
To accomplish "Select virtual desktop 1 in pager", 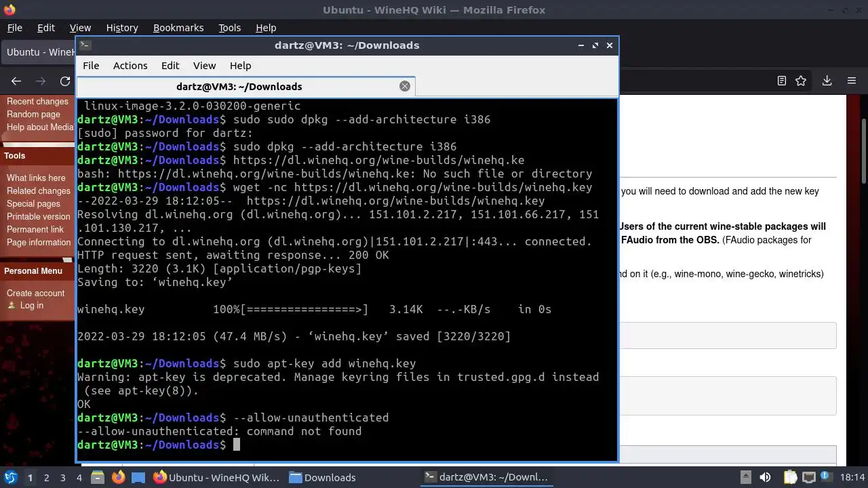I will (x=30, y=477).
